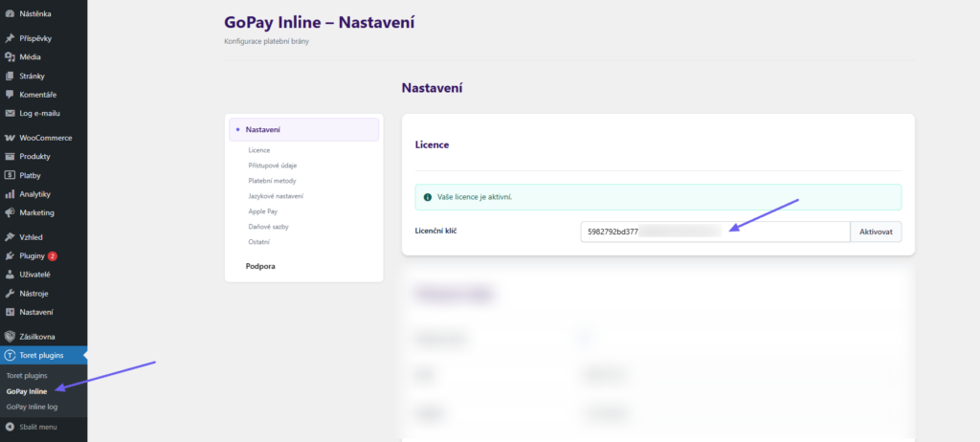Jump to Platební metody section
Image resolution: width=980 pixels, height=442 pixels.
pyautogui.click(x=272, y=181)
